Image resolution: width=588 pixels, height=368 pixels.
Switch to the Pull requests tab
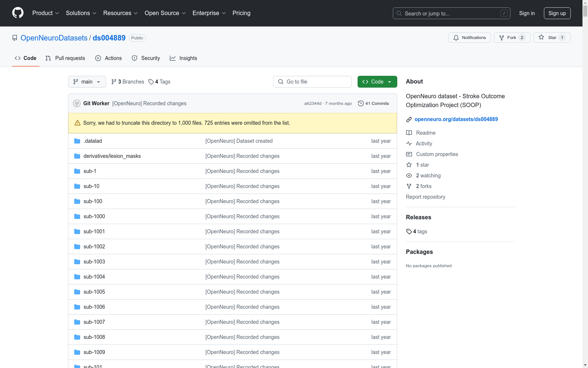pyautogui.click(x=65, y=58)
